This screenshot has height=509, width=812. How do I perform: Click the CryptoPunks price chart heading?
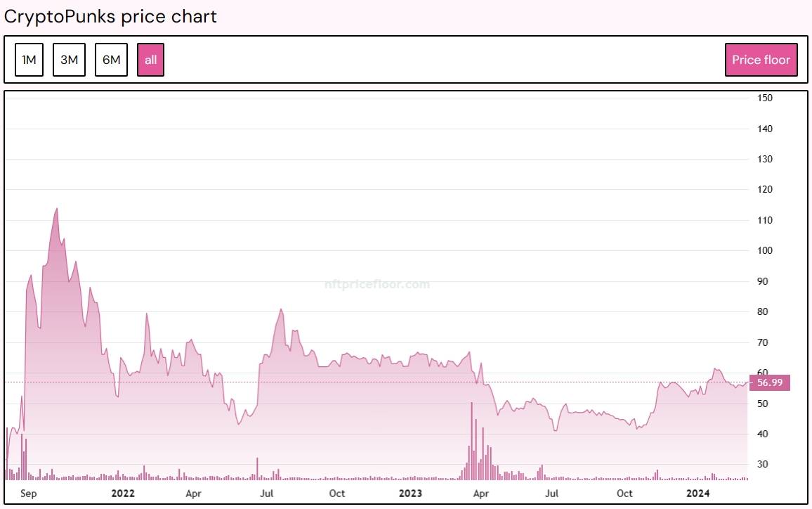point(110,17)
